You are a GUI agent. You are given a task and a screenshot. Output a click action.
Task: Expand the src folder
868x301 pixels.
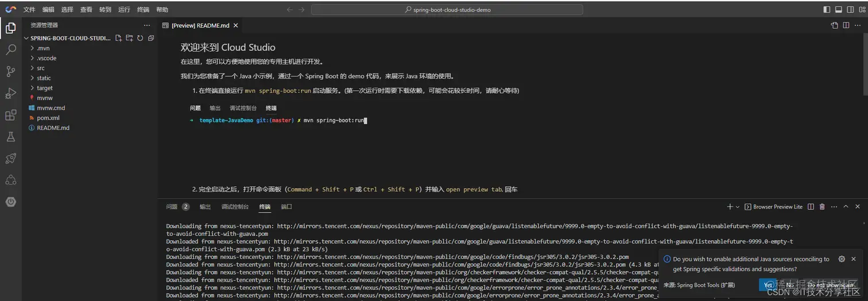90,68
